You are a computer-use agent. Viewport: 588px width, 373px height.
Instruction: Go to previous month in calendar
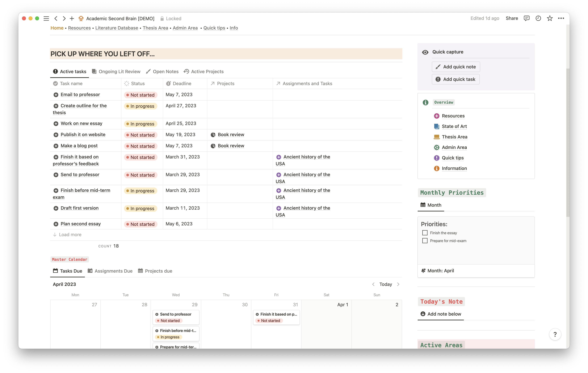(x=373, y=284)
